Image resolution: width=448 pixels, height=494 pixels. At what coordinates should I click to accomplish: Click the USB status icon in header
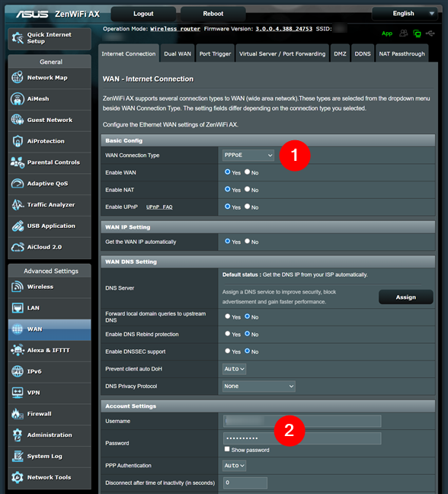[430, 33]
